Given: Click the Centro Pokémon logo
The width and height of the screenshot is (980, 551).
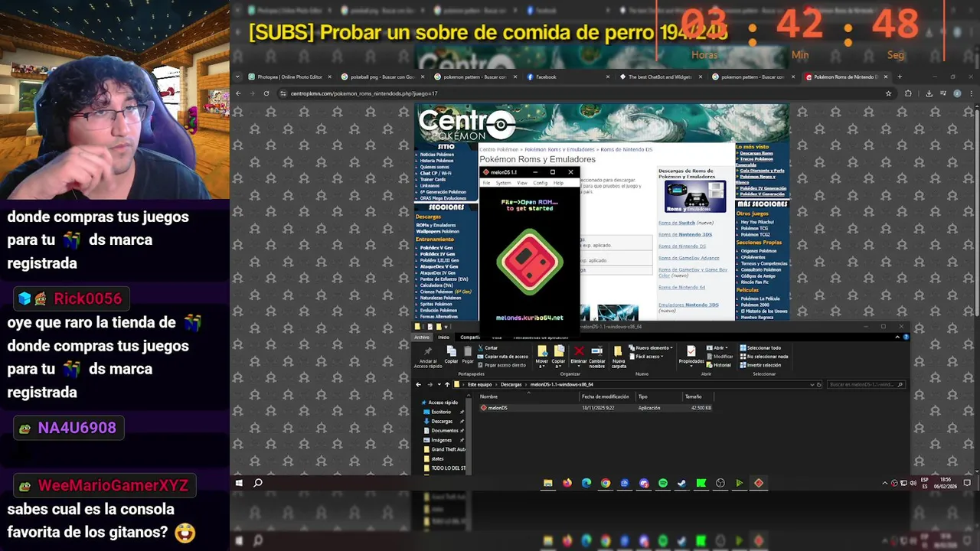Looking at the screenshot, I should 467,125.
